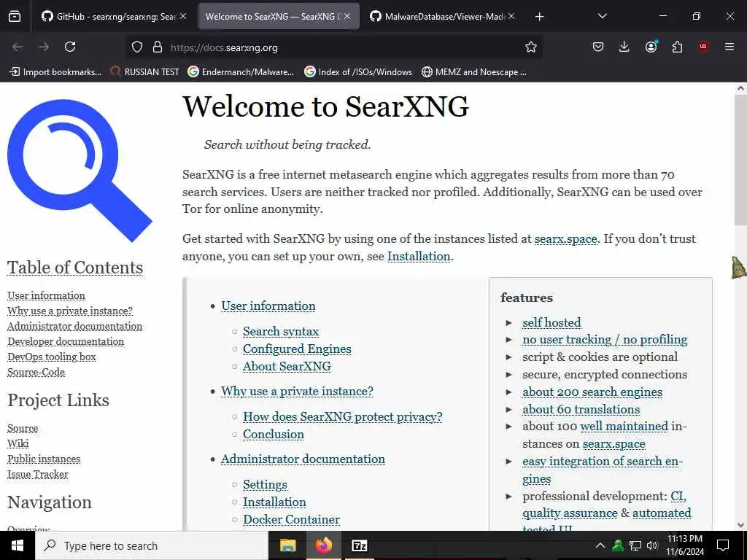Open the searx.space link in intro paragraph
This screenshot has width=747, height=560.
565,238
